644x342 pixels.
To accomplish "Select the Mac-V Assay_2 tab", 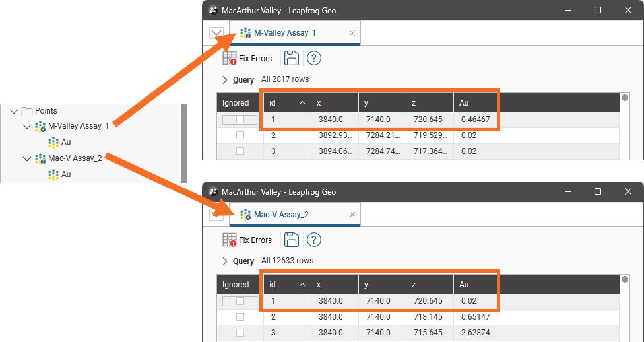I will 295,215.
